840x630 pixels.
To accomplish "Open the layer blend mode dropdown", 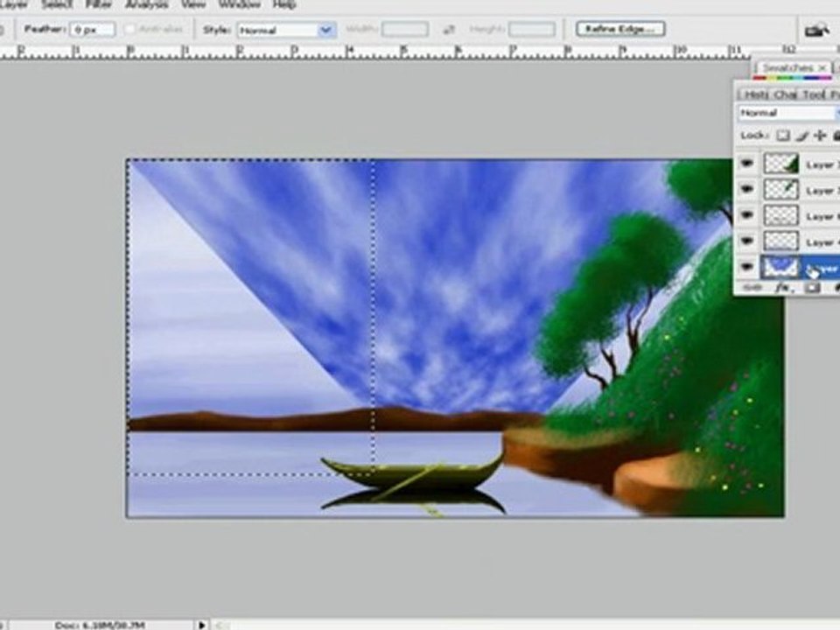I will click(x=788, y=113).
